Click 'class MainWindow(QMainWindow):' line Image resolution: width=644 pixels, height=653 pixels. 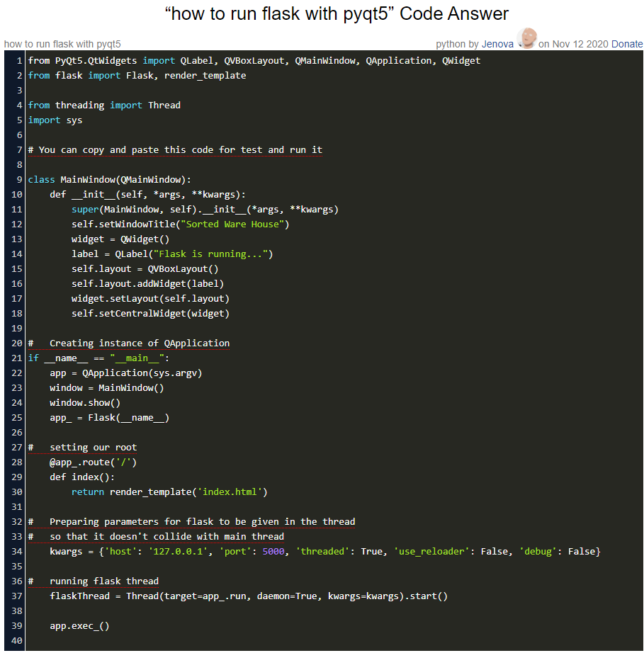pos(110,180)
